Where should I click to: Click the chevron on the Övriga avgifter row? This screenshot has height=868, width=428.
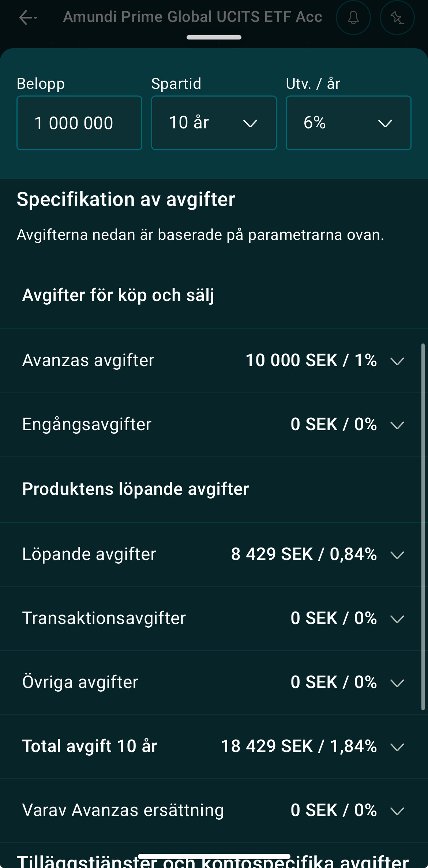[397, 683]
